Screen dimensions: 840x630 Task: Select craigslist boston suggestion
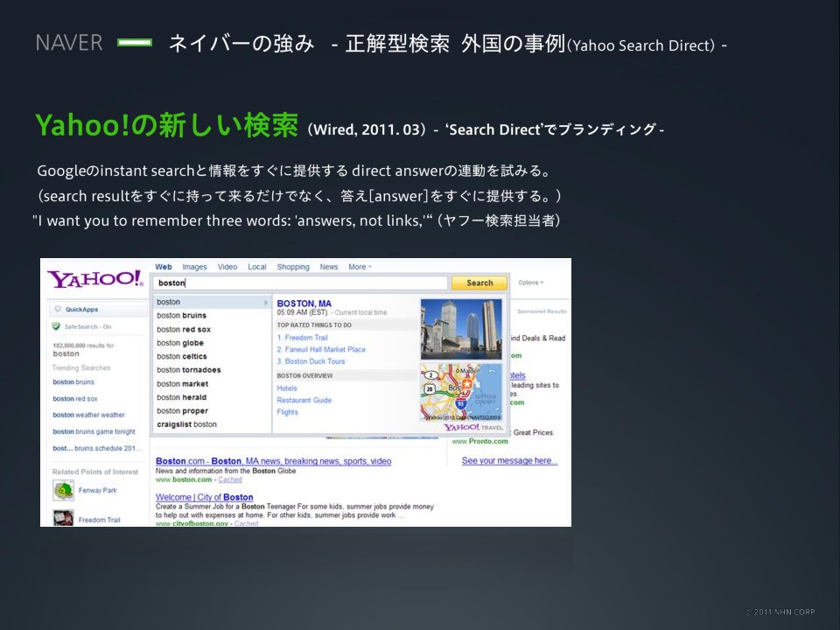187,424
